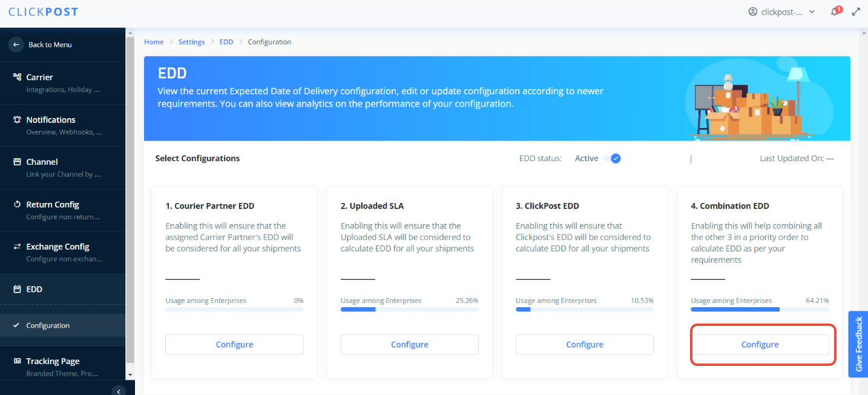
Task: Select Configuration submenu item
Action: 63,325
